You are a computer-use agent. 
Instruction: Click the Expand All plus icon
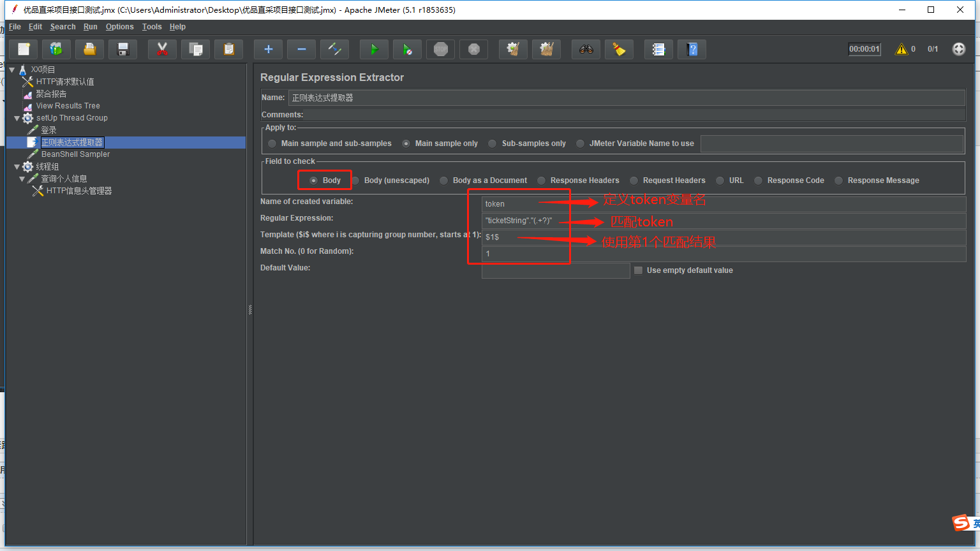[269, 49]
